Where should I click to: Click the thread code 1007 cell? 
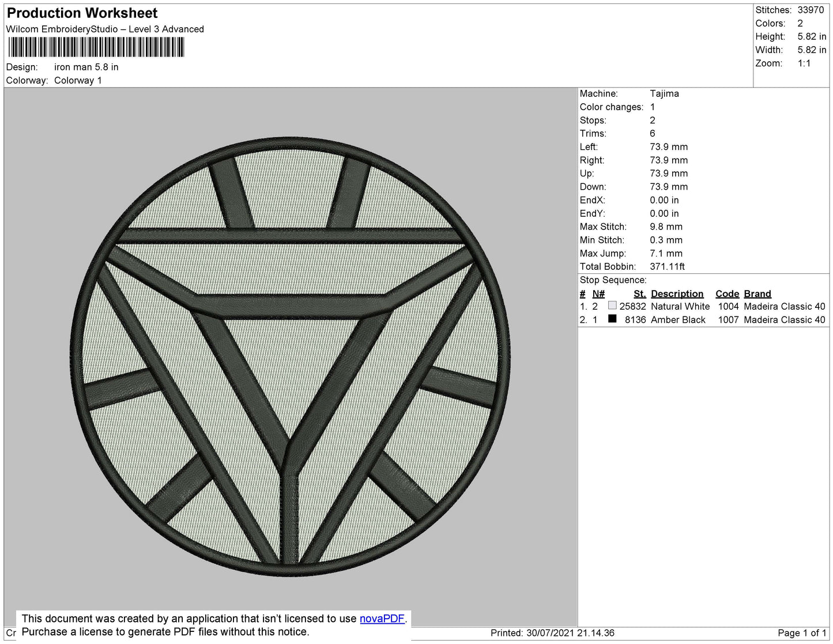728,319
